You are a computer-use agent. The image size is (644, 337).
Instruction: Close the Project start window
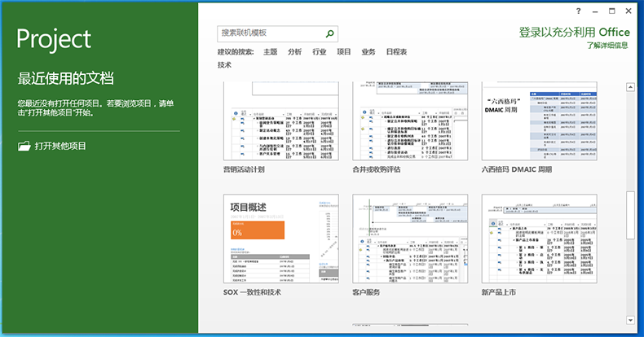pos(629,11)
